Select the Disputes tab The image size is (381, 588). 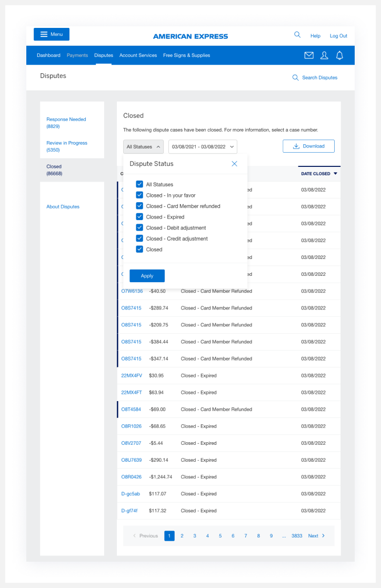coord(104,55)
